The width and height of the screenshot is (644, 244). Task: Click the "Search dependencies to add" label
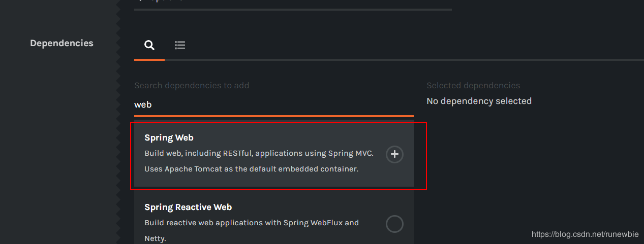coord(192,86)
